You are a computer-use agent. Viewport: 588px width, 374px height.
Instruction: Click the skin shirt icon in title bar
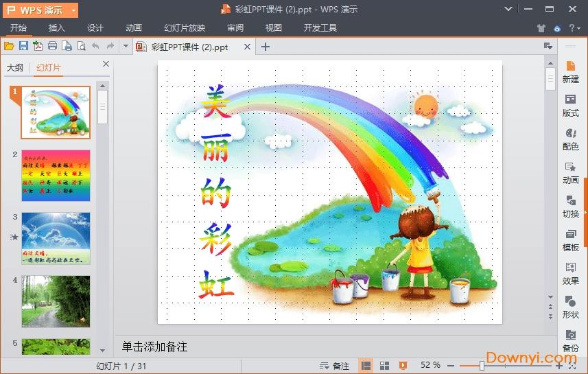click(541, 28)
